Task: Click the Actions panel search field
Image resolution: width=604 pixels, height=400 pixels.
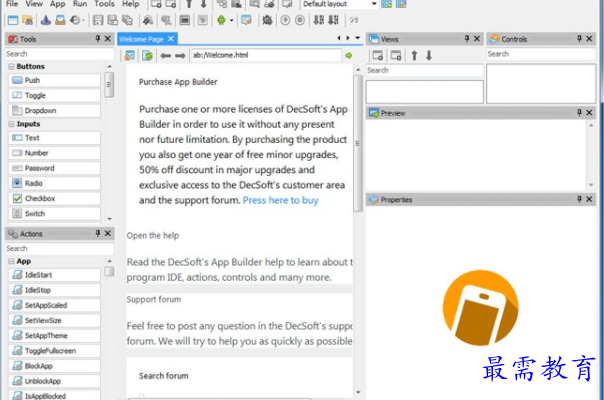Action: 60,249
